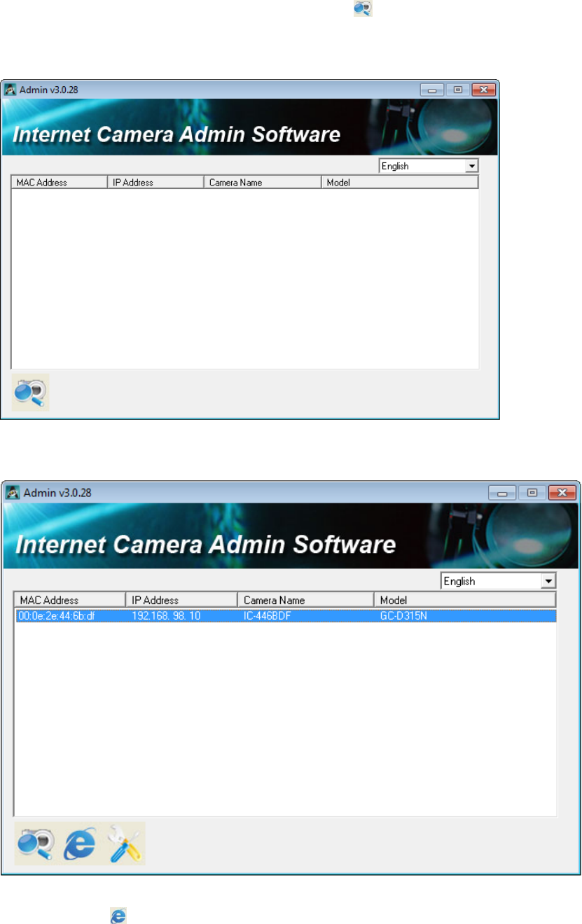582x924 pixels.
Task: Minimize the lower Admin window
Action: [504, 492]
